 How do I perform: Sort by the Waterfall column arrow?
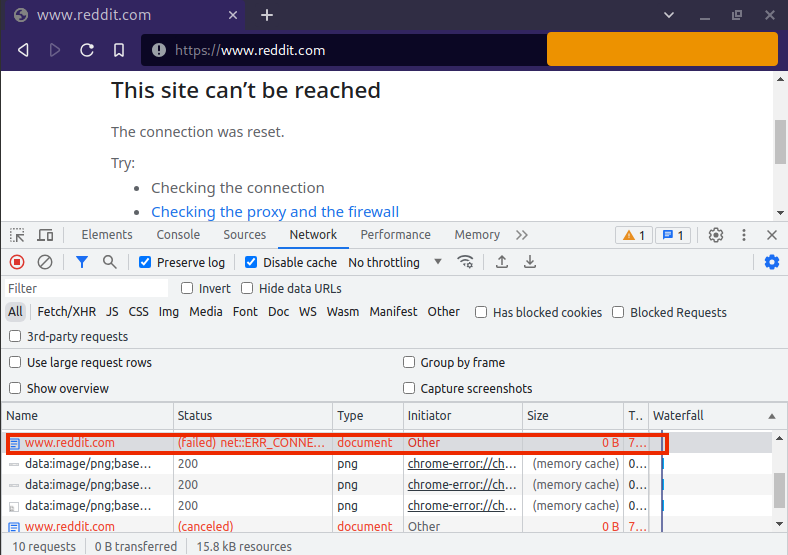[x=771, y=416]
